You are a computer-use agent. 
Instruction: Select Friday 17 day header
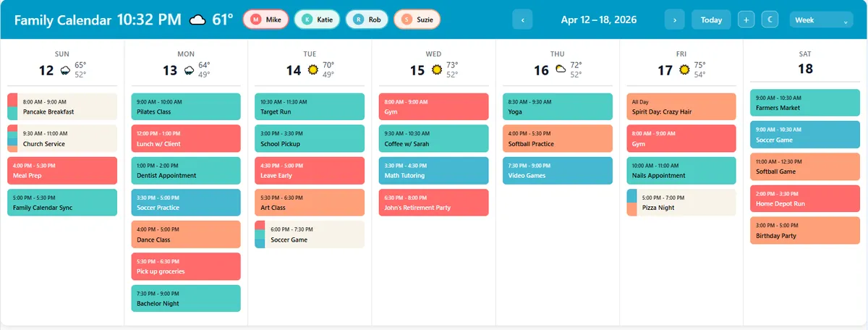681,64
